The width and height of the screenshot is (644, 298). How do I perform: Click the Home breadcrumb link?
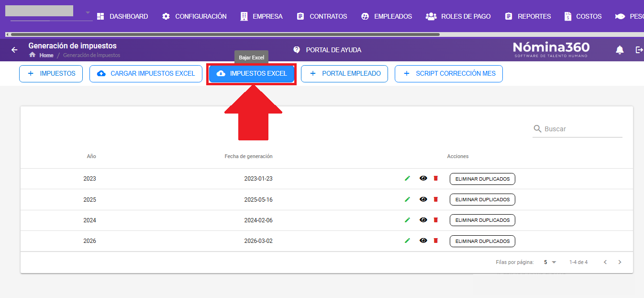point(46,55)
